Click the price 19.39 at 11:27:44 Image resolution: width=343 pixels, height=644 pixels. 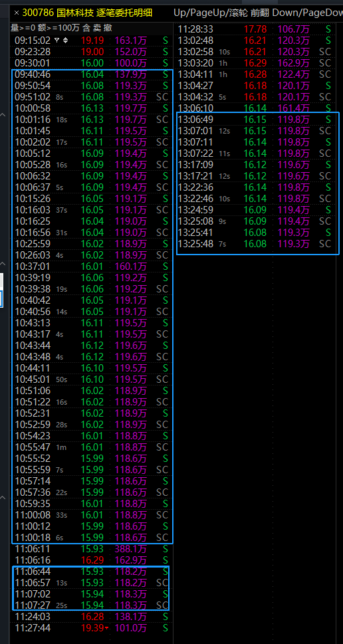coord(92,628)
